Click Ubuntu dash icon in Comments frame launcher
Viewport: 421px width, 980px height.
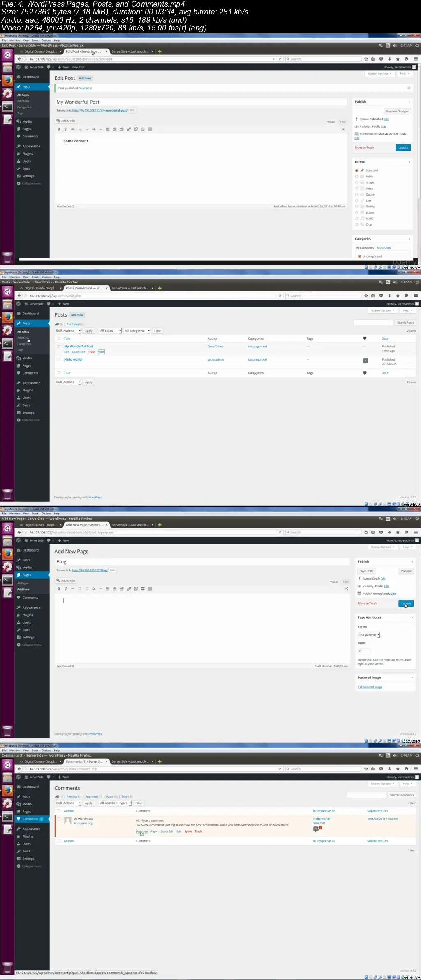click(7, 765)
